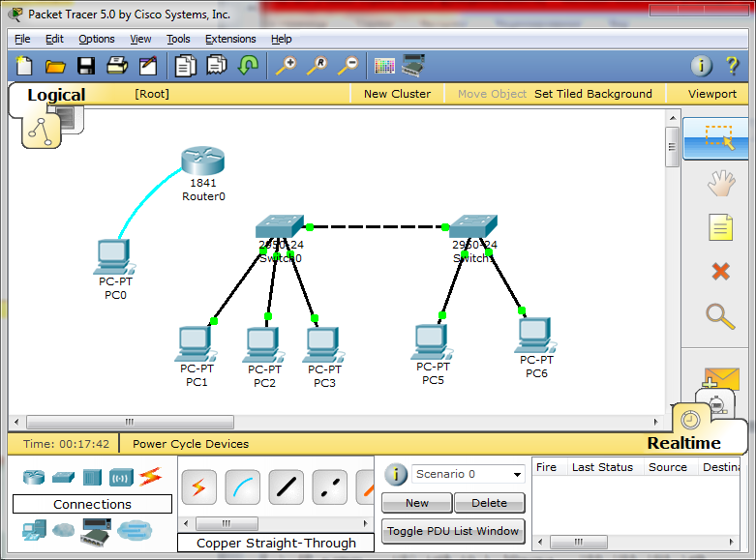Choose the Switches device category
This screenshot has height=560, width=756.
click(x=63, y=477)
